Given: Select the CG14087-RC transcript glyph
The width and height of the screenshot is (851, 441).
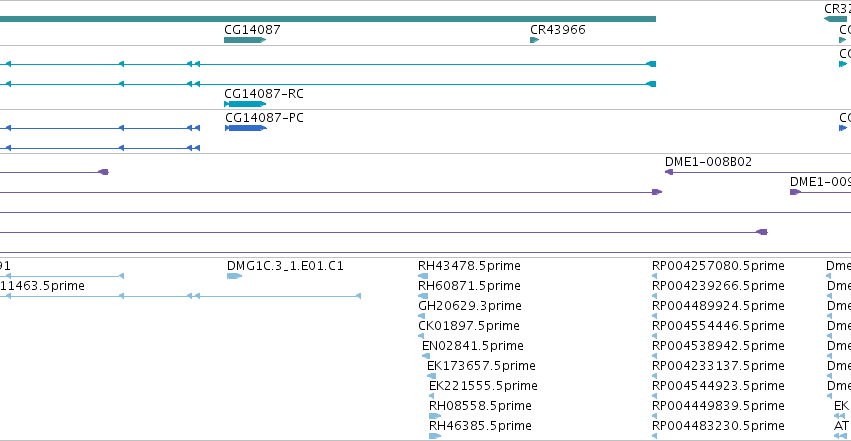Looking at the screenshot, I should pos(245,104).
